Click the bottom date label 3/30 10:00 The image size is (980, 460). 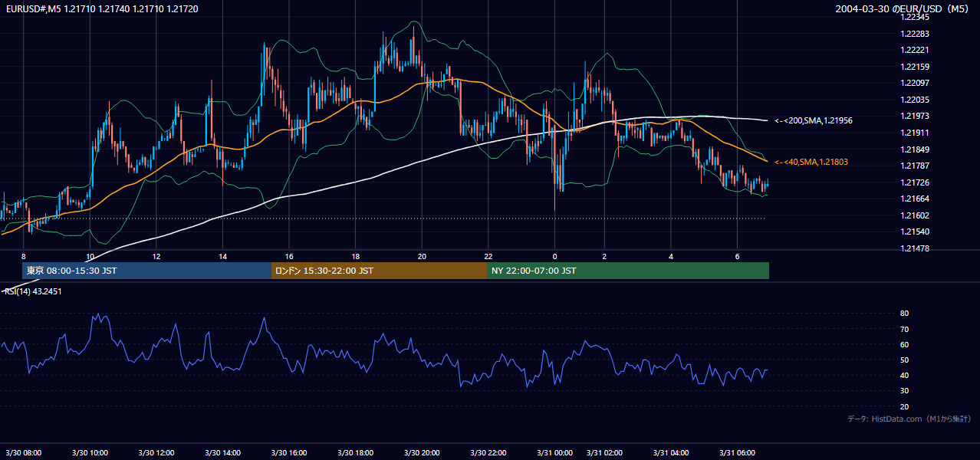click(x=90, y=453)
